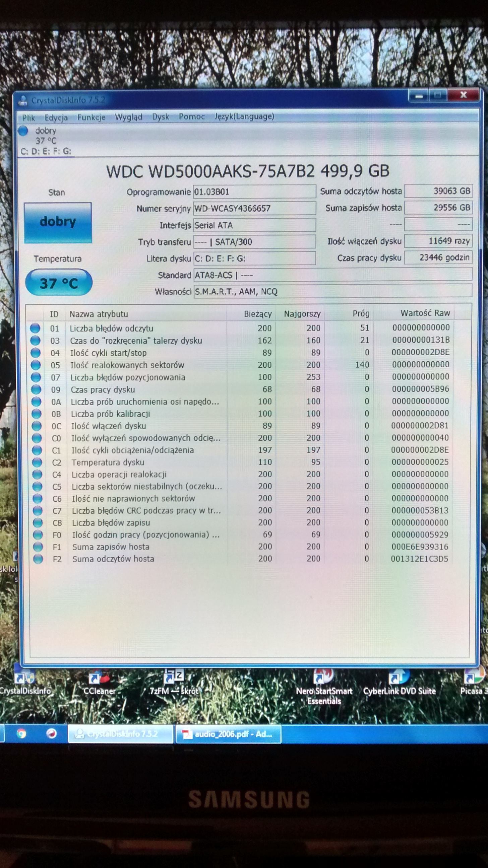
Task: Open the Plik menu
Action: click(29, 118)
